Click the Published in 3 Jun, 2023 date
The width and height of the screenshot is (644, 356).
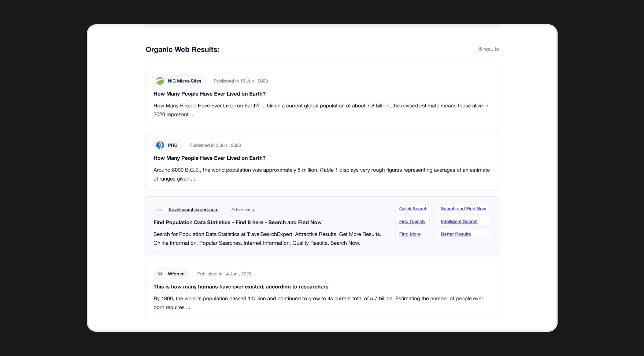point(215,145)
